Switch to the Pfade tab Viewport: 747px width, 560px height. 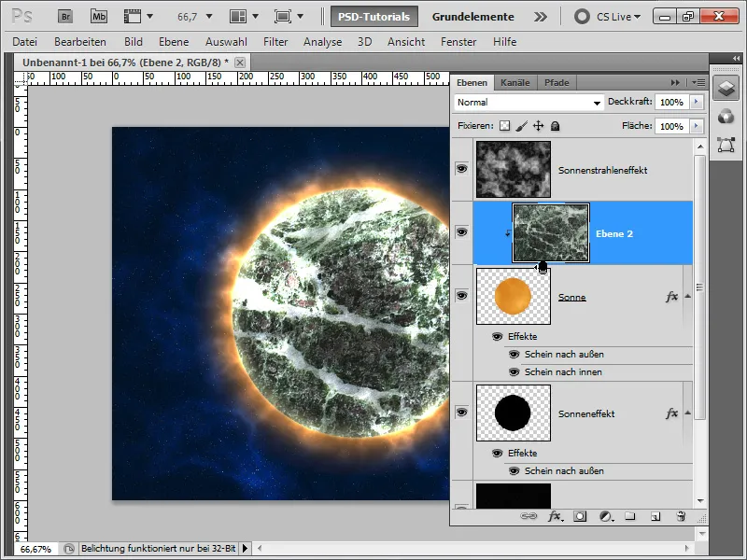[557, 83]
